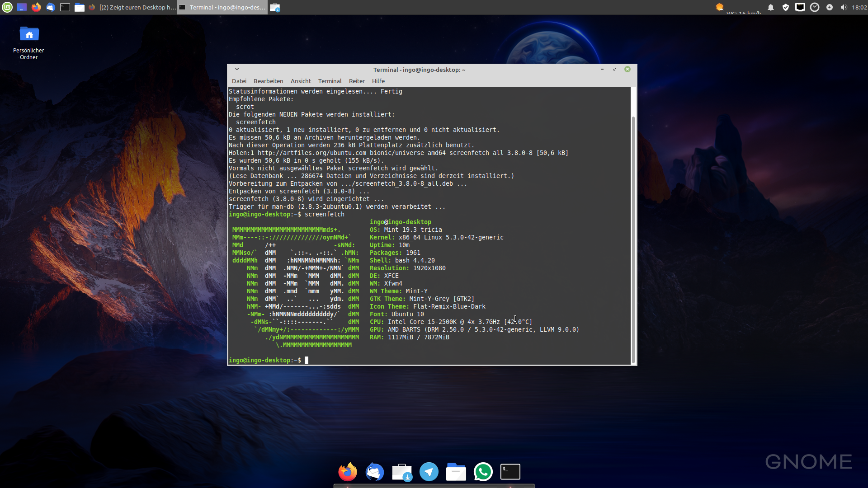Click the power manager lightning icon

830,7
